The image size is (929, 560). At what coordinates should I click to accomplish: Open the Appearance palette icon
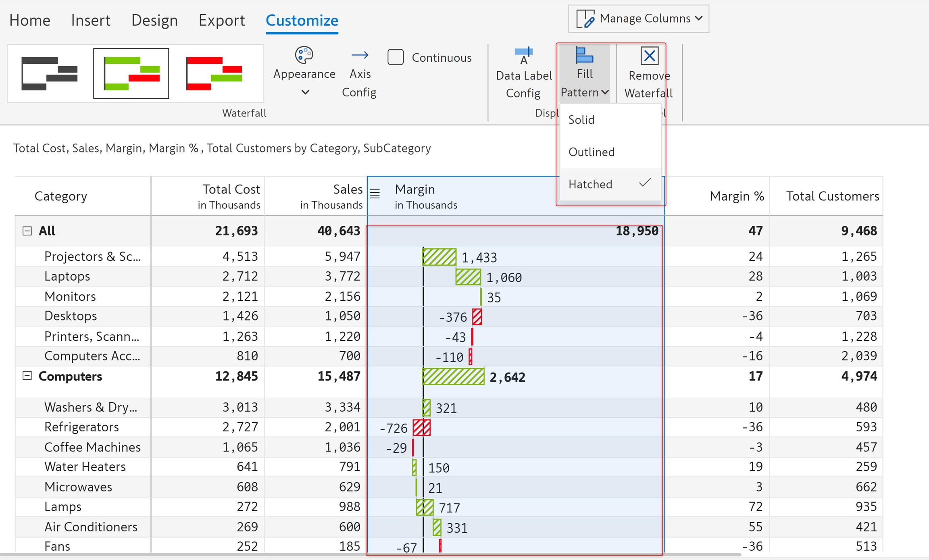click(304, 55)
